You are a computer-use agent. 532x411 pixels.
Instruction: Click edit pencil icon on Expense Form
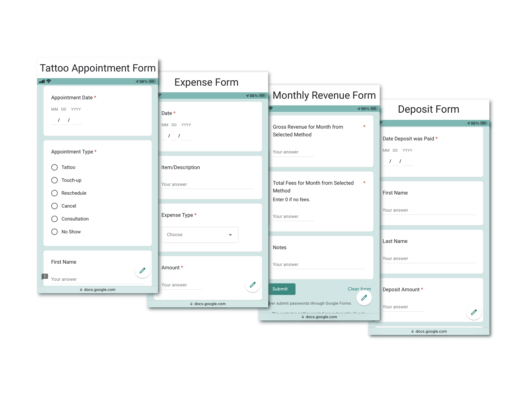253,285
